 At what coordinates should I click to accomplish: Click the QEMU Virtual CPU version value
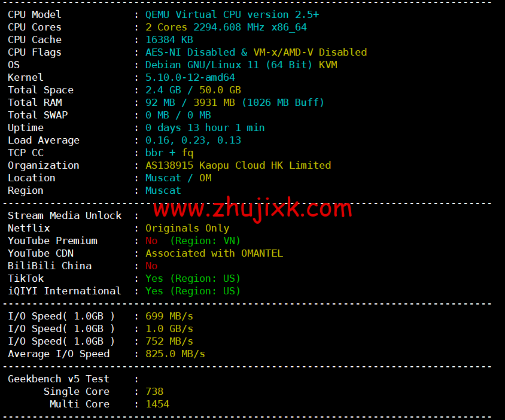[x=232, y=14]
